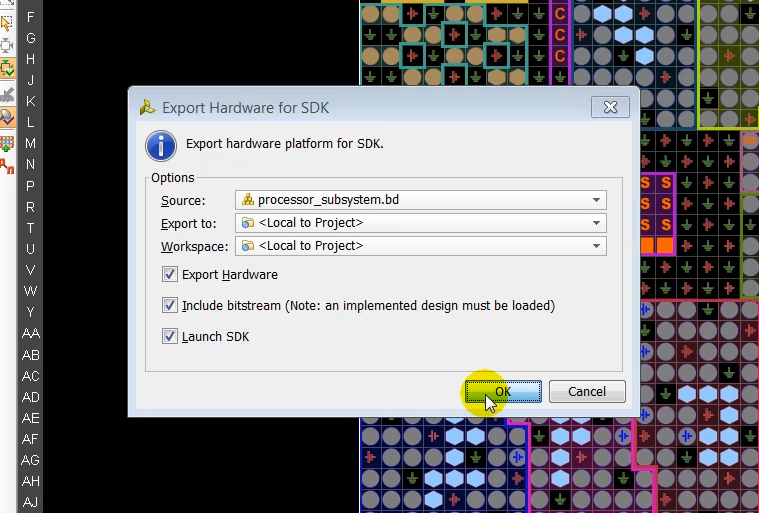Click package row label T

click(x=30, y=228)
